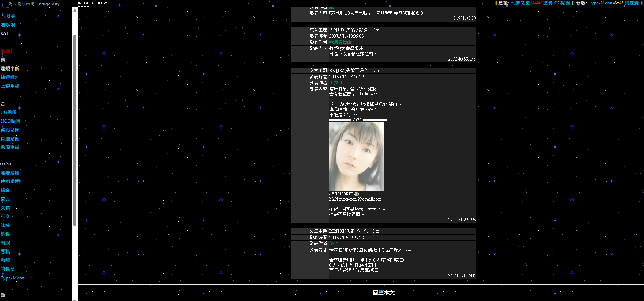This screenshot has height=301, width=644.
Task: Click 塗鴉 in the top marquee
Action: (x=548, y=3)
